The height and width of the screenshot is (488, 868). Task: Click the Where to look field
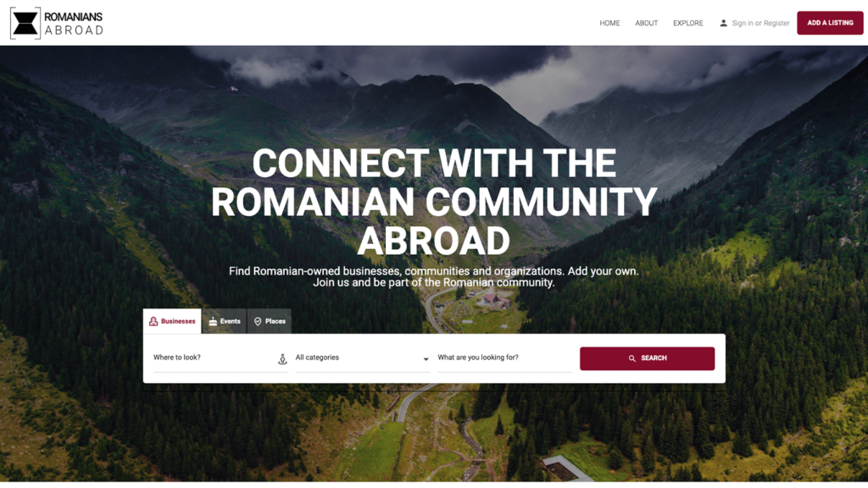click(220, 358)
